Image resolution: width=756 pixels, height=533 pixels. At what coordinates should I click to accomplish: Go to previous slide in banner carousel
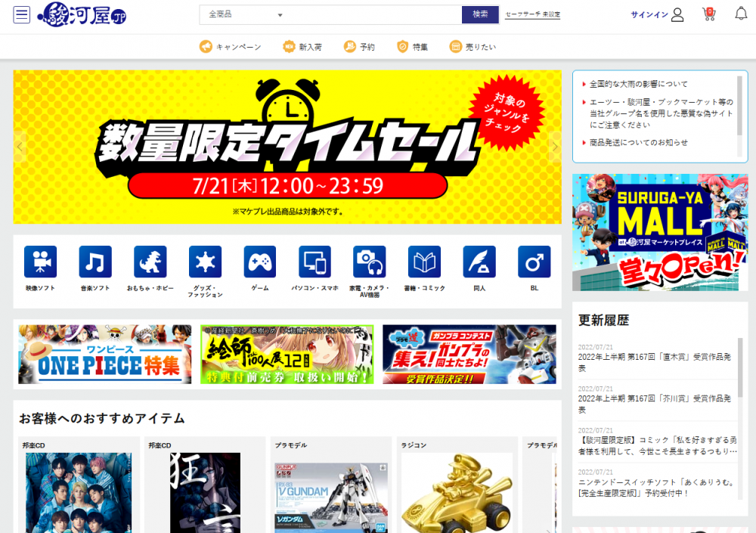click(20, 147)
